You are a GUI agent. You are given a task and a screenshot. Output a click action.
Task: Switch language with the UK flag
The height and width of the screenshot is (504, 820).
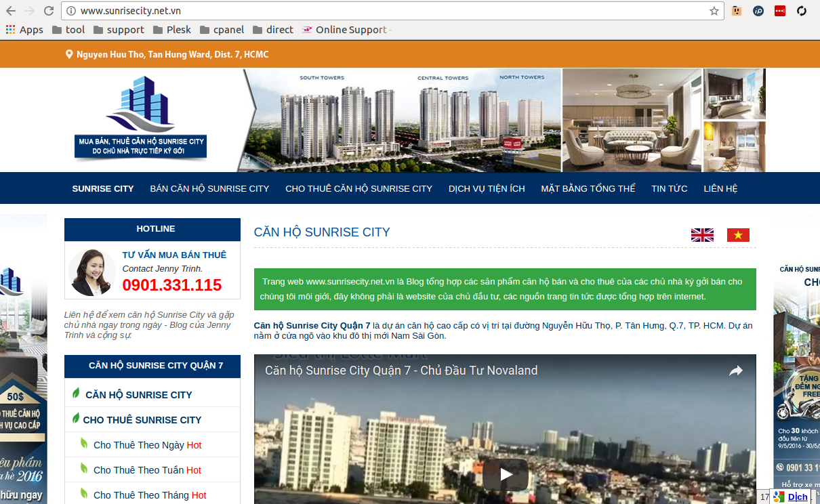coord(702,235)
